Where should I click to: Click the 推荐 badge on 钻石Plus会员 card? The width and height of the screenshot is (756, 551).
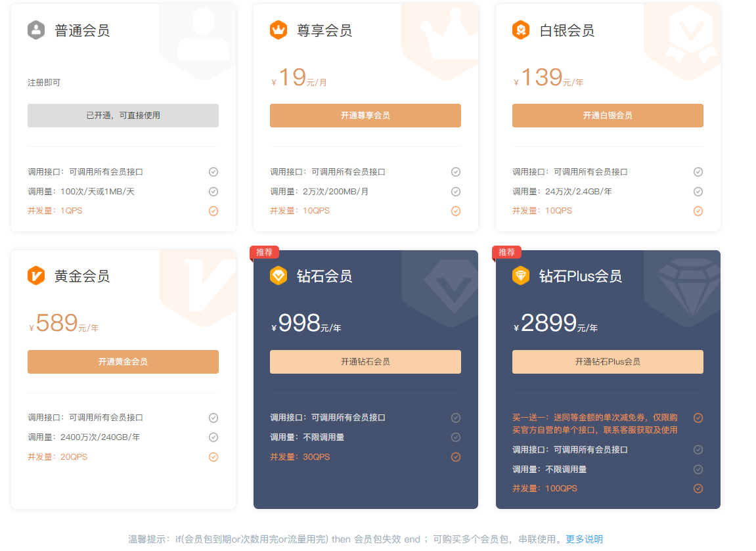point(506,252)
